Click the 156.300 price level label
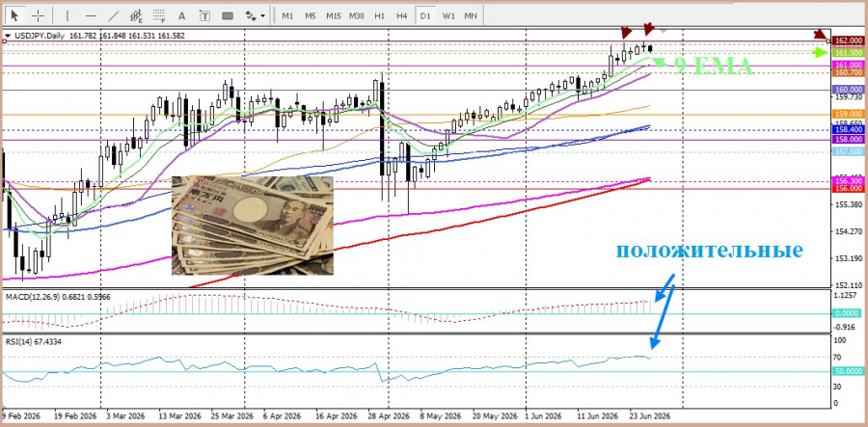868x427 pixels. [848, 181]
